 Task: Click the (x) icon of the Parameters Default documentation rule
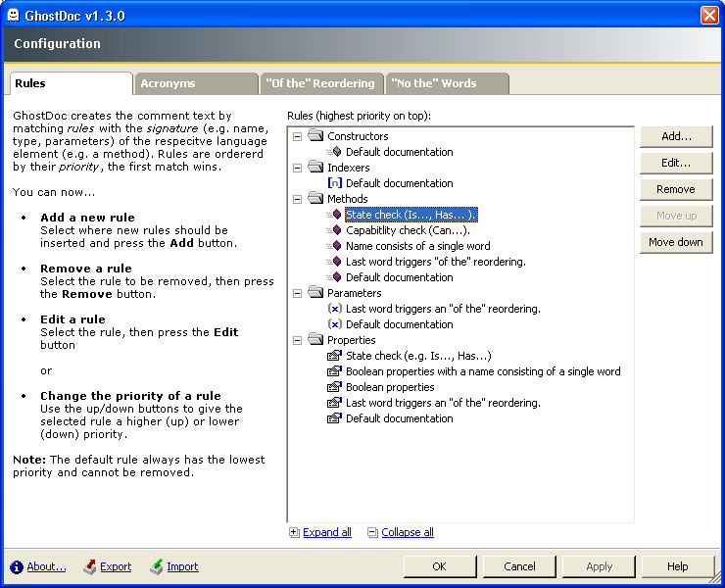point(334,323)
